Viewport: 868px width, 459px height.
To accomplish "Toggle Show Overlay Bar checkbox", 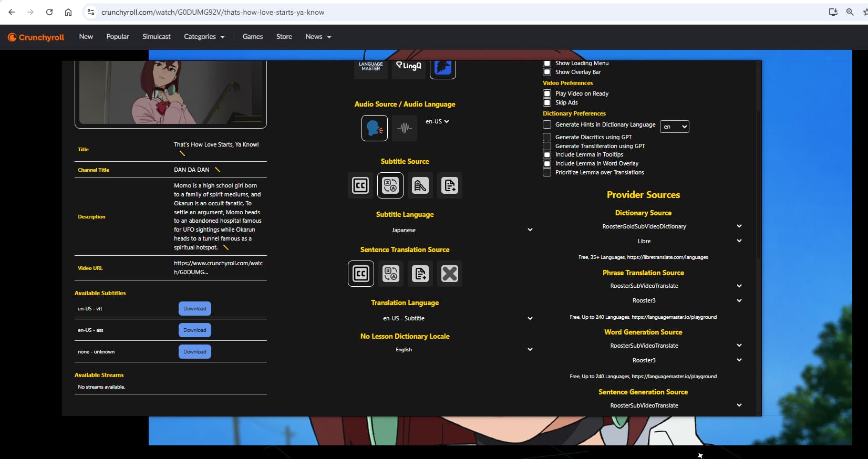I will (x=547, y=72).
